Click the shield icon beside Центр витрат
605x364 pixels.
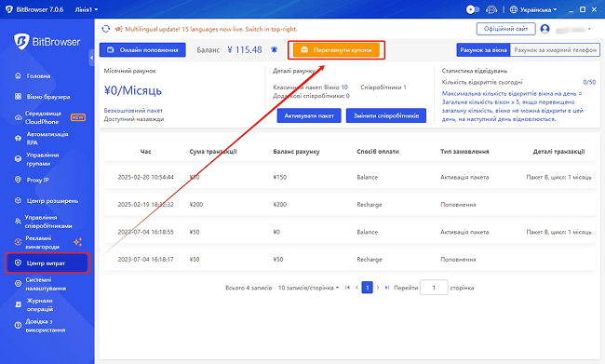tap(18, 263)
